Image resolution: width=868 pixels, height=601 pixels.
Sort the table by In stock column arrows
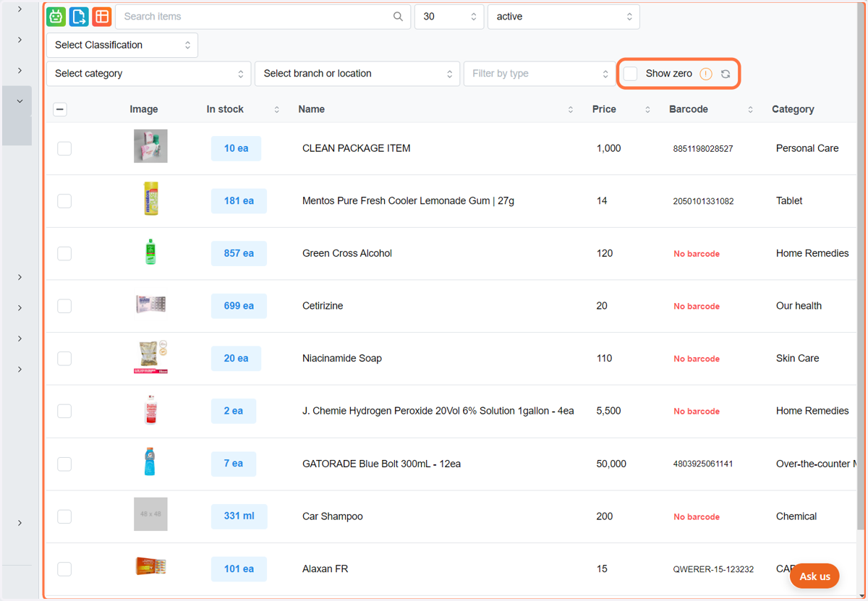pos(276,109)
